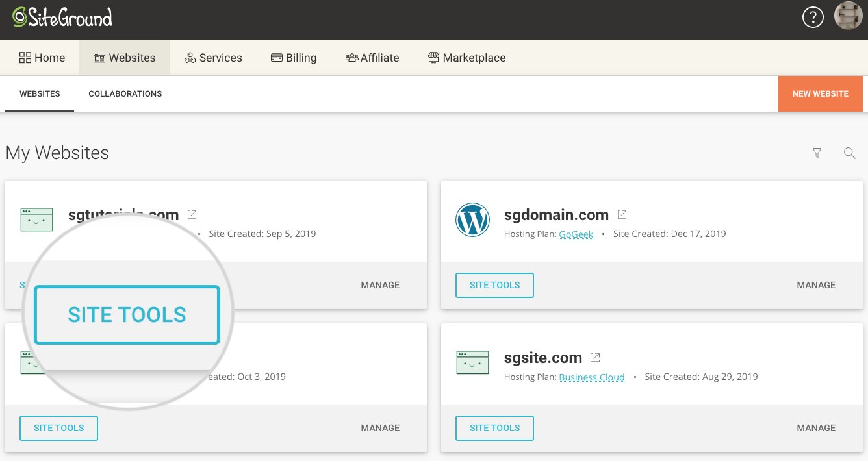Open sgtutorials.com external link icon
Viewport: 868px width, 461px height.
click(x=192, y=214)
